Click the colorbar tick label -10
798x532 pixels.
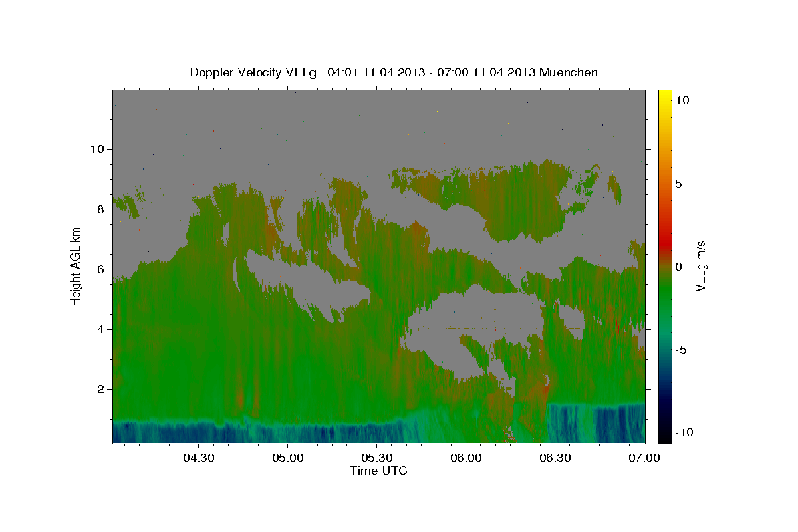coord(684,433)
